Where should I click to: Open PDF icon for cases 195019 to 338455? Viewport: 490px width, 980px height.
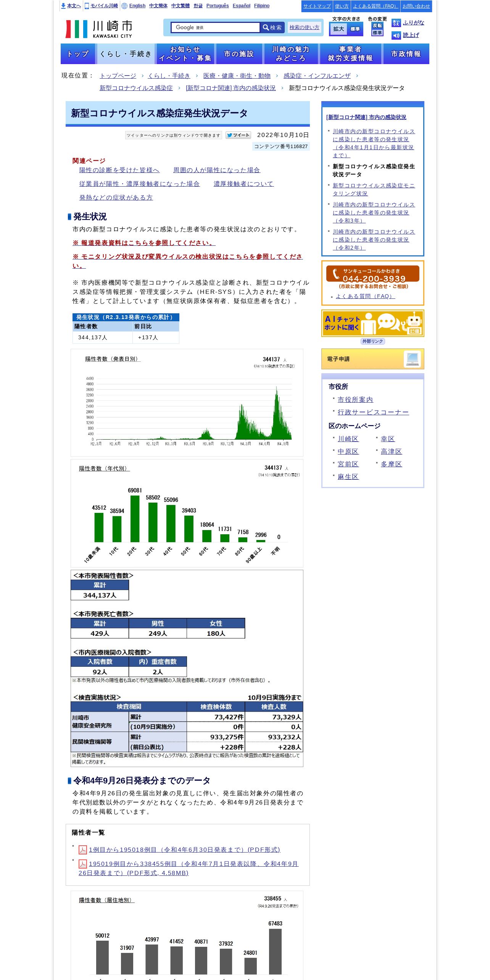pos(83,864)
